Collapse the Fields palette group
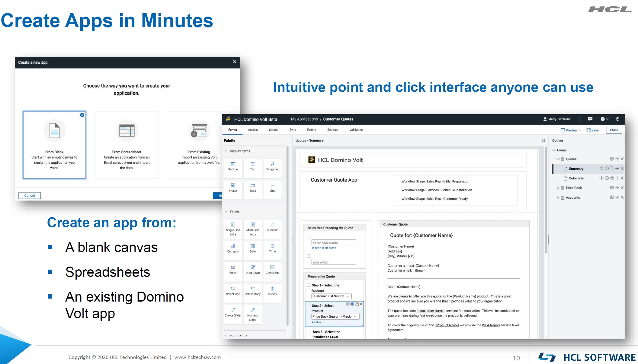Screen dimensions: 638x364 coord(226,212)
